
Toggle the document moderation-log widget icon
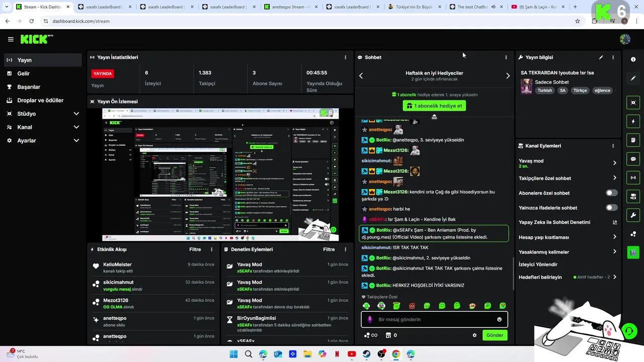pos(633,140)
